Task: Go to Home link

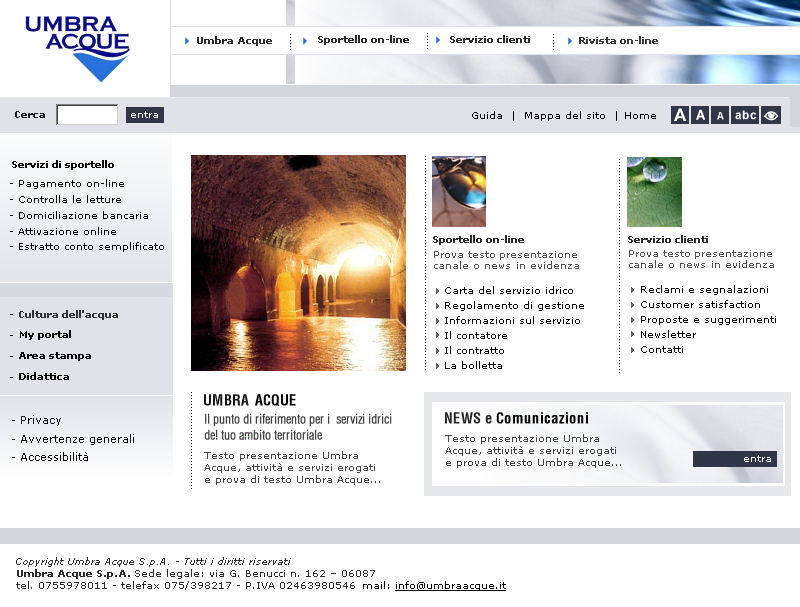Action: [x=640, y=116]
